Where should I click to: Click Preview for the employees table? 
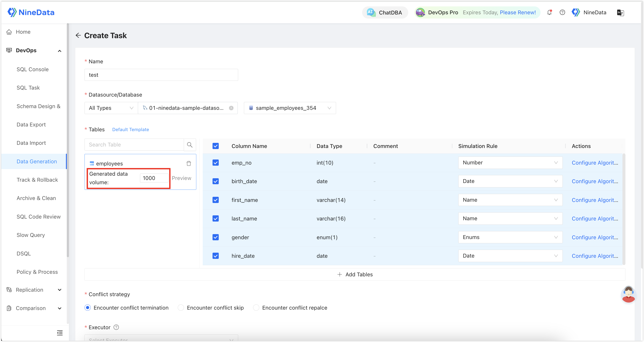tap(182, 178)
